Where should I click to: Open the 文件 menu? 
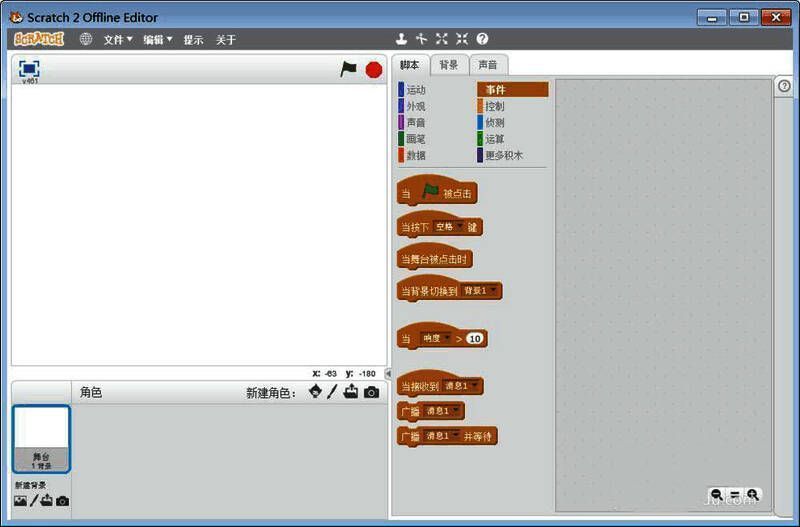click(118, 39)
